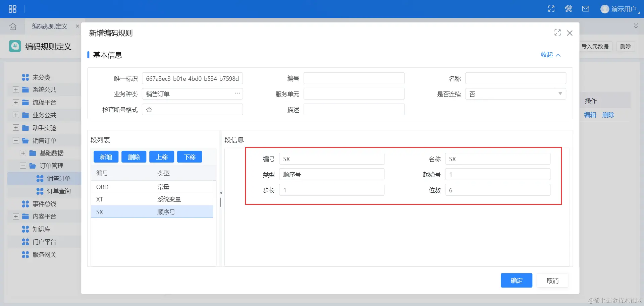Click the 名称 field in basic info
The height and width of the screenshot is (306, 644).
tap(516, 78)
